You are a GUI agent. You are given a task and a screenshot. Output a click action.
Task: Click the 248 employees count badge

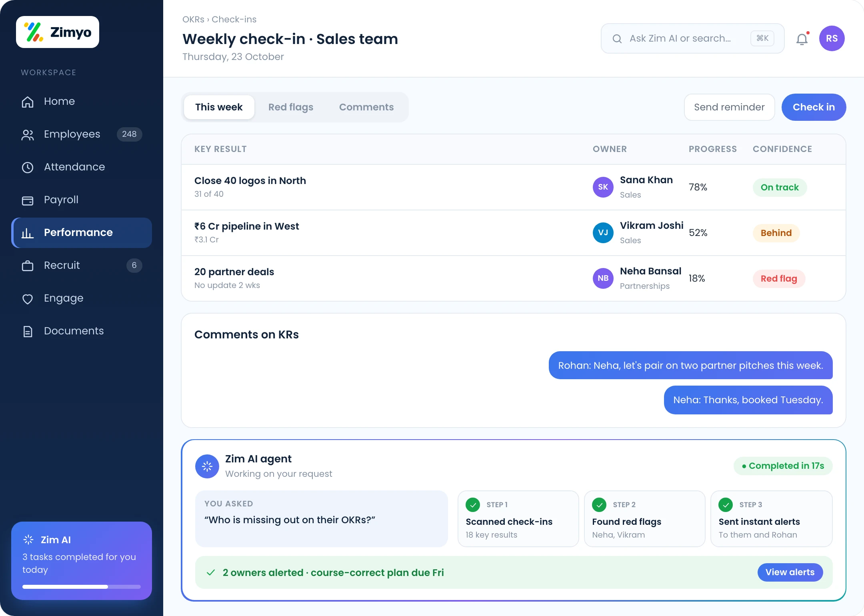point(129,134)
